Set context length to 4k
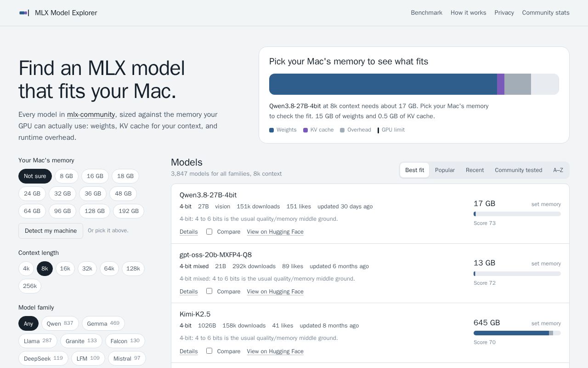The width and height of the screenshot is (588, 368). (26, 269)
